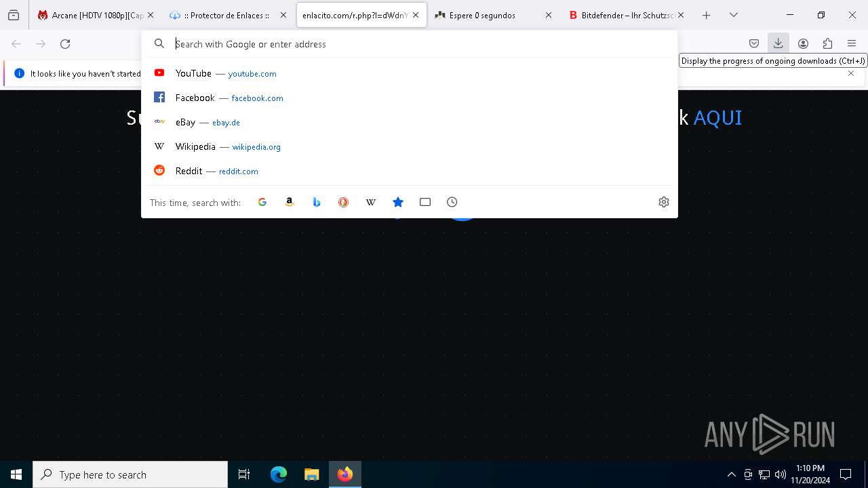The width and height of the screenshot is (868, 488).
Task: Close the enlacito.com tab
Action: [x=416, y=15]
